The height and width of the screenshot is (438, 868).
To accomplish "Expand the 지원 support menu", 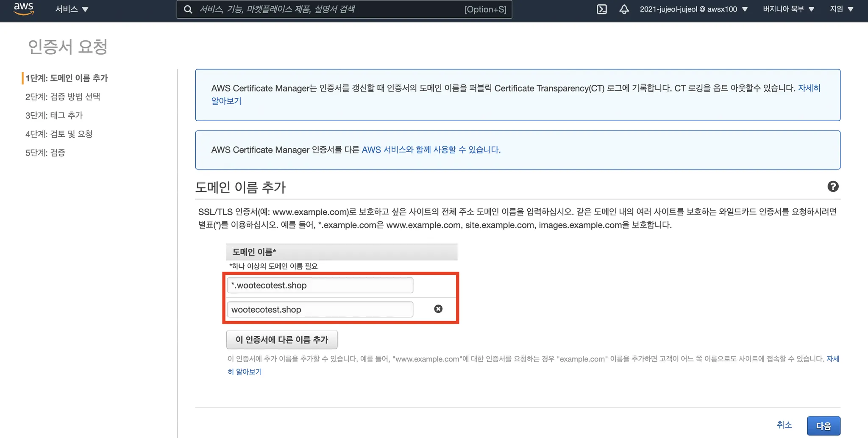I will [x=841, y=9].
